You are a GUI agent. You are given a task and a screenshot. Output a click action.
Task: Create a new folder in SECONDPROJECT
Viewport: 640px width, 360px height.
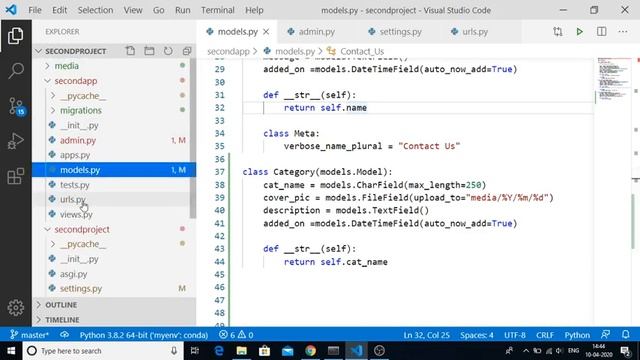click(149, 51)
